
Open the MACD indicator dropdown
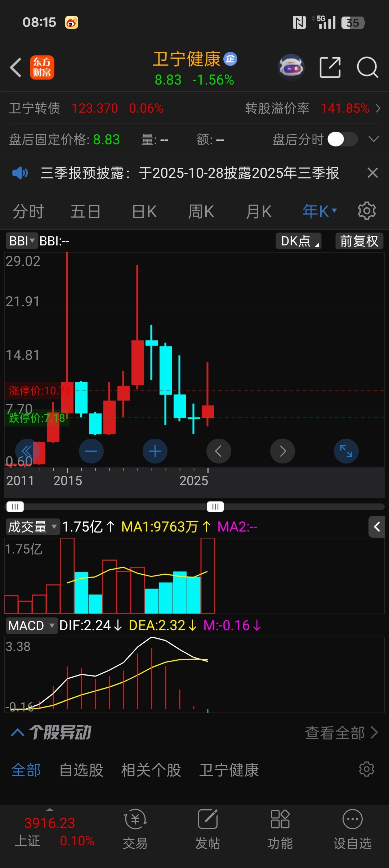[32, 625]
